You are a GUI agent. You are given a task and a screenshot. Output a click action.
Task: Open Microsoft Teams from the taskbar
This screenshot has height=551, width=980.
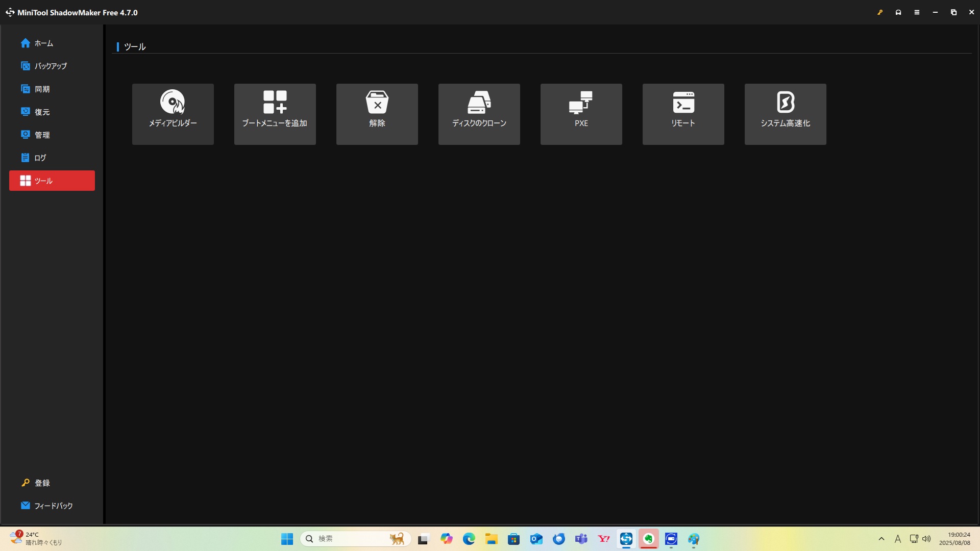point(581,539)
